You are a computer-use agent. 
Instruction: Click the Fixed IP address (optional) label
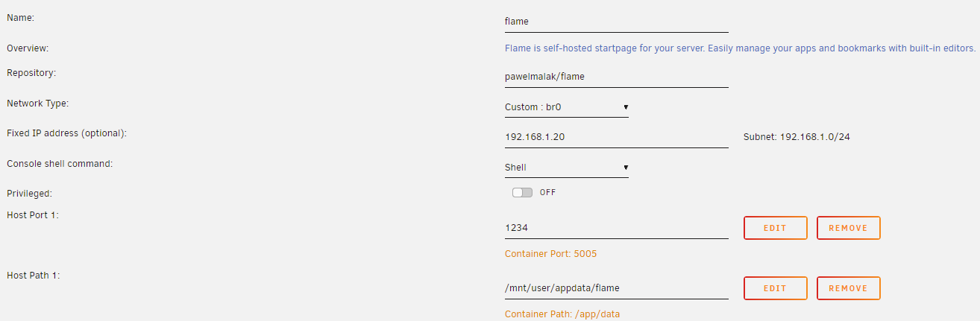[x=66, y=133]
